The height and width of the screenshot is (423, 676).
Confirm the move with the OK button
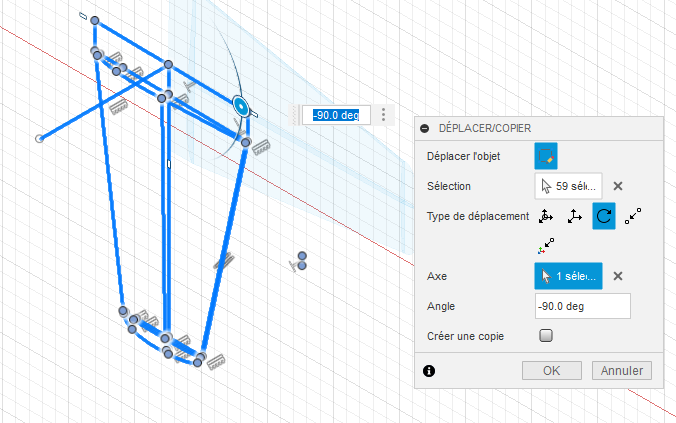[551, 371]
